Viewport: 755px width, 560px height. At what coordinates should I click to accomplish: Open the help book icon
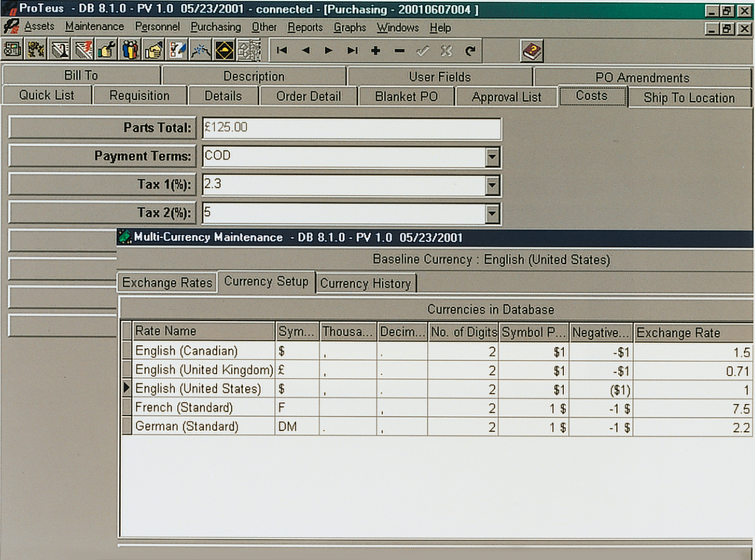pos(532,51)
